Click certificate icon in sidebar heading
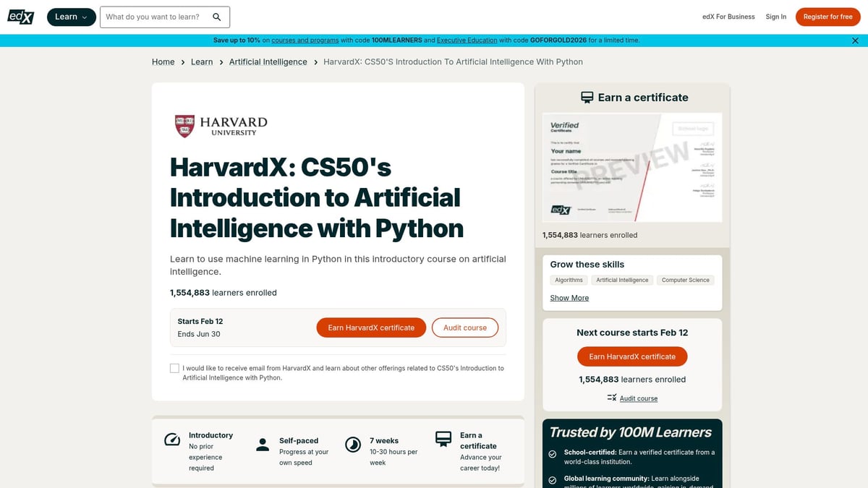868x488 pixels. click(x=587, y=97)
